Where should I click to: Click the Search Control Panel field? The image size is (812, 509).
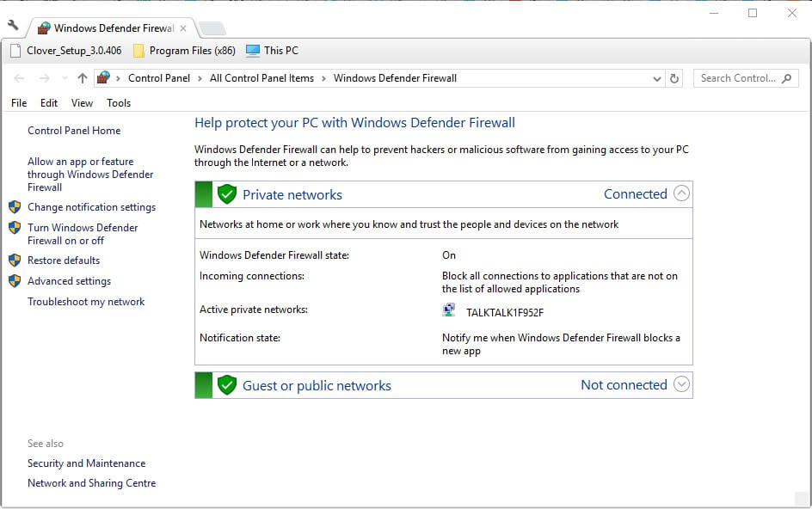pyautogui.click(x=738, y=78)
